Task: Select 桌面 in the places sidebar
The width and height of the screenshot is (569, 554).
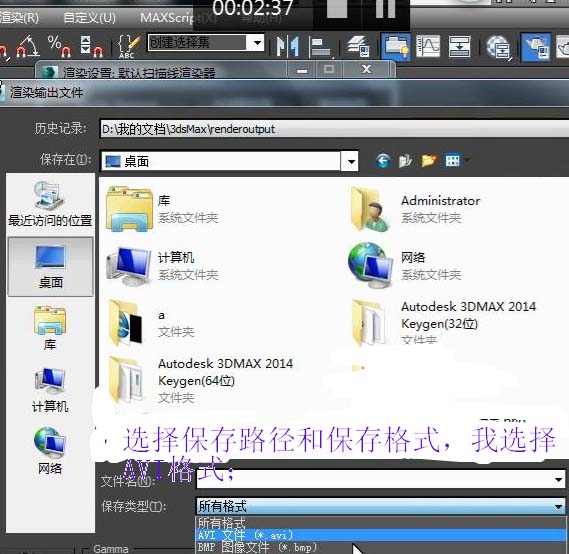Action: point(50,267)
